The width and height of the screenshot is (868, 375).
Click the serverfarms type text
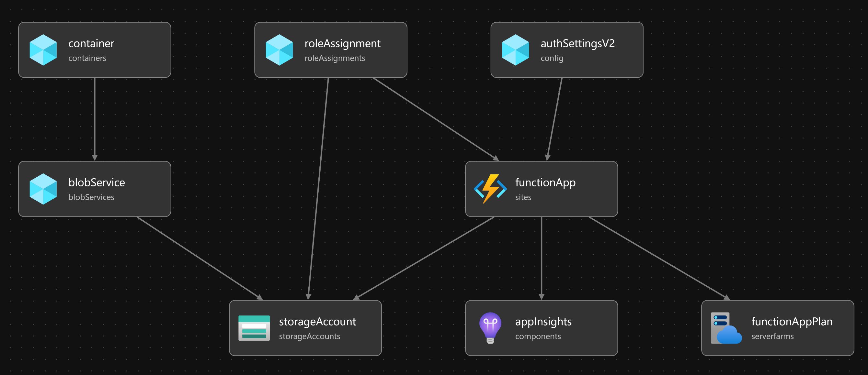point(772,336)
